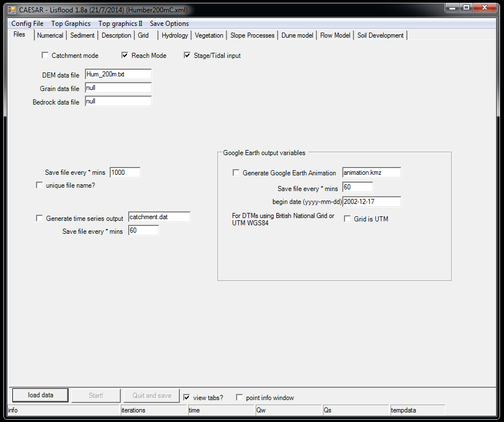Viewport: 504px width, 422px height.
Task: Open the Dune model tab
Action: 297,35
